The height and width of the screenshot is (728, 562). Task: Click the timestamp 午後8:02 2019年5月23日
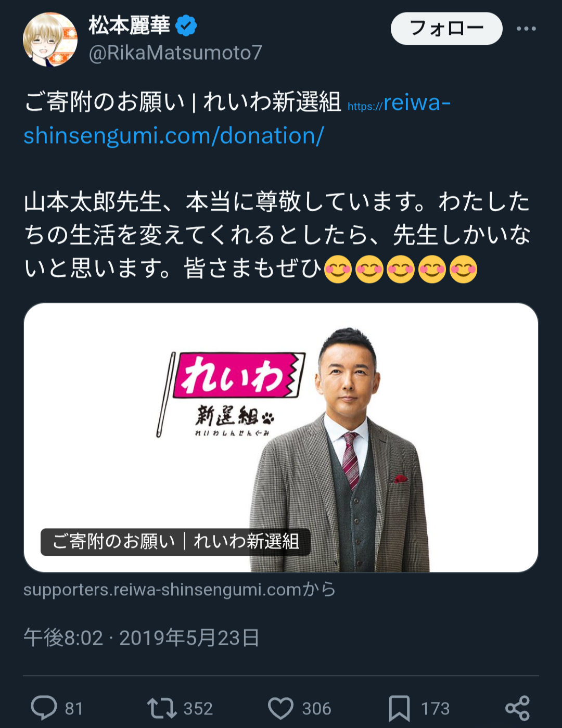pyautogui.click(x=142, y=638)
